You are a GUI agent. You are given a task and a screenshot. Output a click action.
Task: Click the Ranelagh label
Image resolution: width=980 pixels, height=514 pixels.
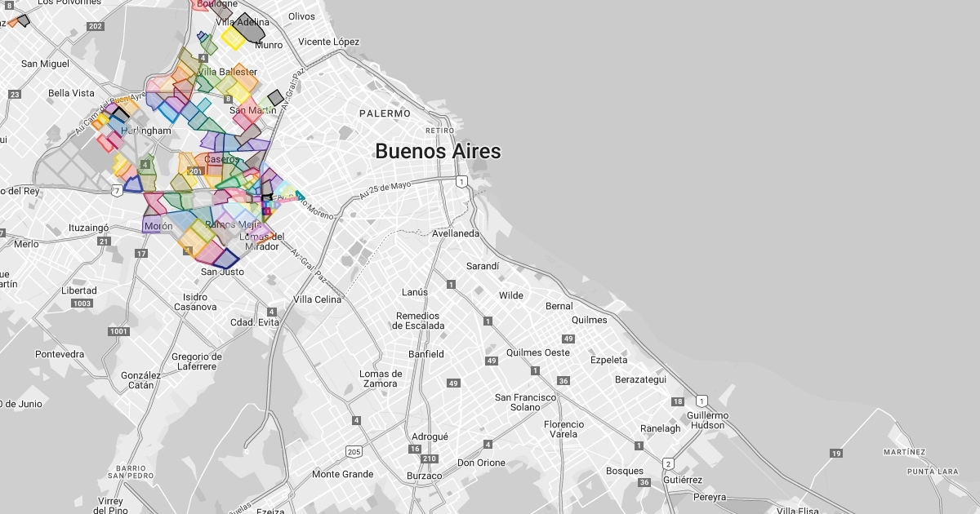660,428
